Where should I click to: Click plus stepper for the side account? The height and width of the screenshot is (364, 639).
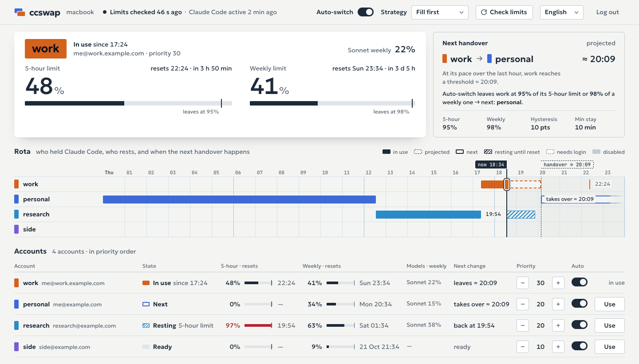[558, 347]
